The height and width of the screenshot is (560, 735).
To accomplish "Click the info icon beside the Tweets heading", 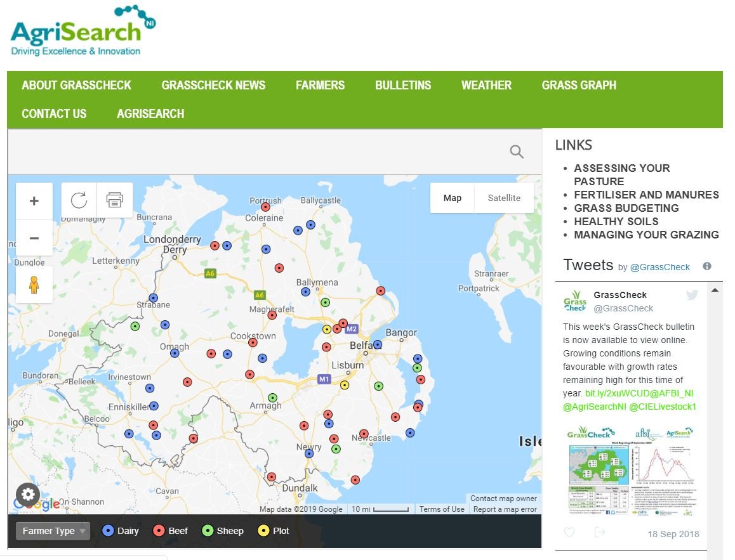I will click(706, 266).
